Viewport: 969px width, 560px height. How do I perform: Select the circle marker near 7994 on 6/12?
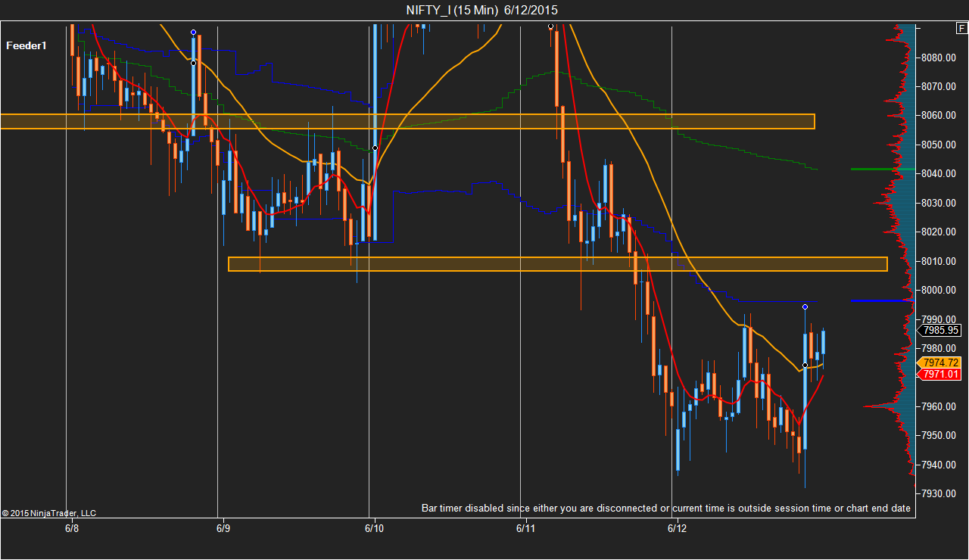(805, 306)
